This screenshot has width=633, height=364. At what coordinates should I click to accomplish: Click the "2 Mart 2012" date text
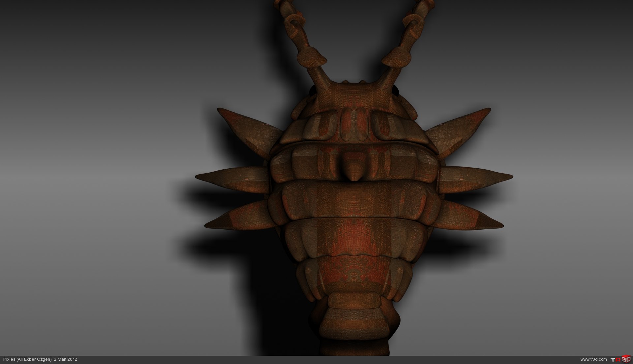click(x=65, y=359)
